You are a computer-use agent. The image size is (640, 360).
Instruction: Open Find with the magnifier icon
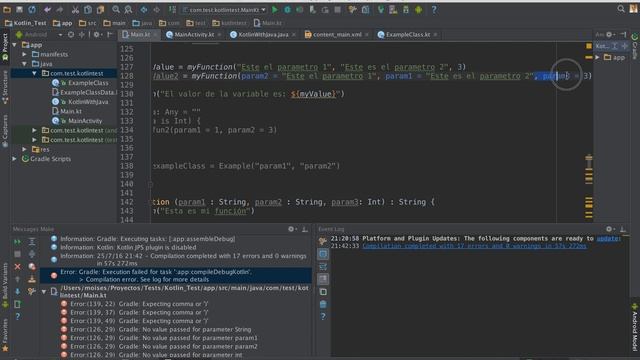tap(116, 9)
